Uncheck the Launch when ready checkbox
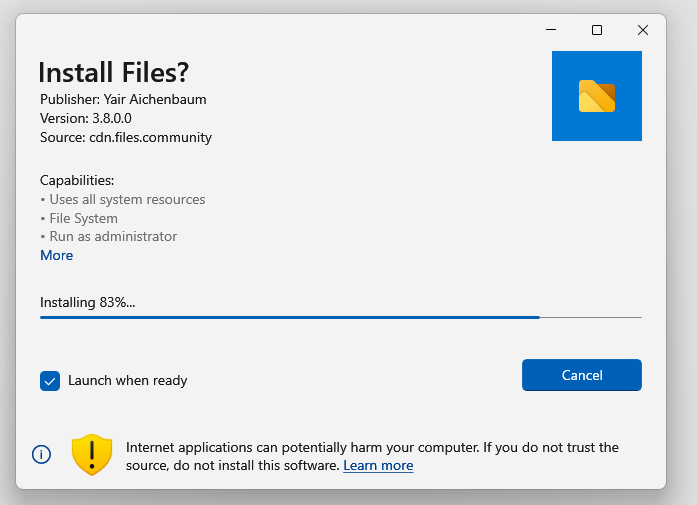 [x=50, y=381]
